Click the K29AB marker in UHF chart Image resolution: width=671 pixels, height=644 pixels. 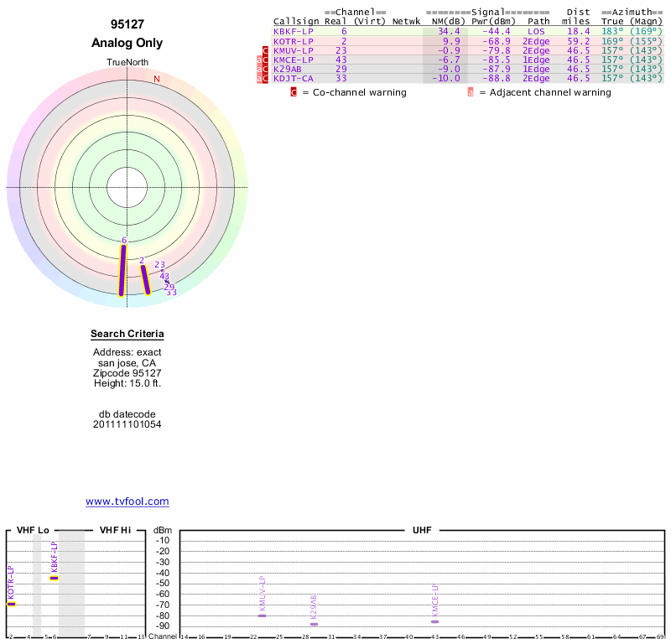click(314, 624)
